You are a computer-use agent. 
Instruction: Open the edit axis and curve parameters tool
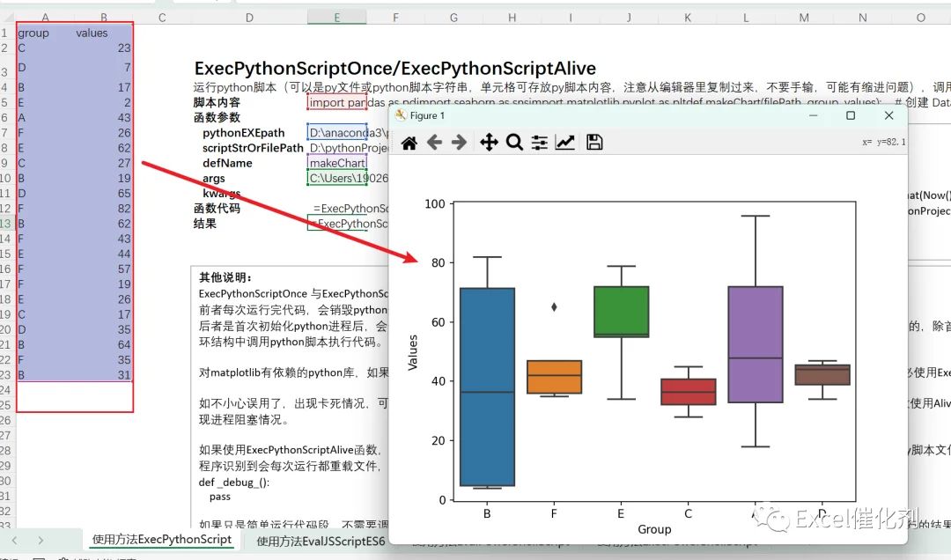point(564,143)
